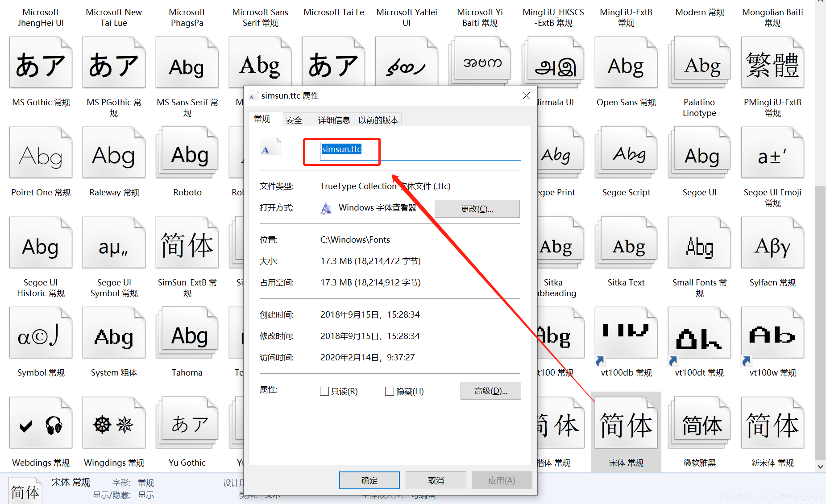Open the Tahoma font preview
The image size is (826, 504).
tap(187, 333)
